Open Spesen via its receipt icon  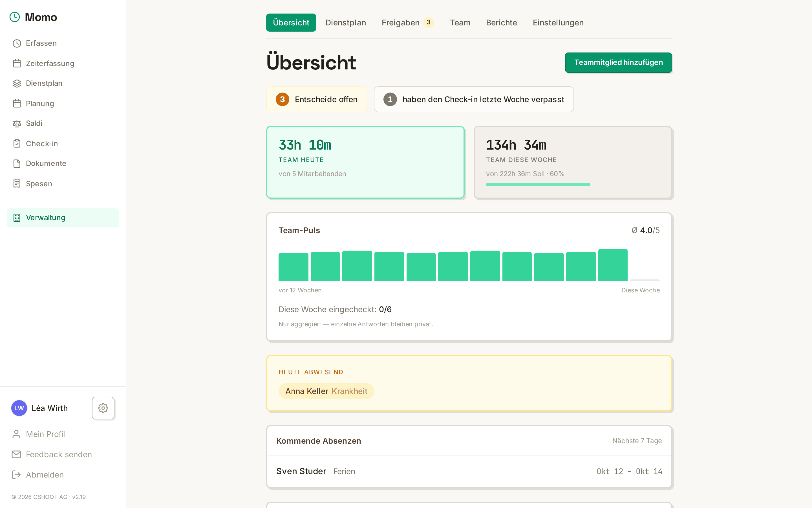click(17, 183)
